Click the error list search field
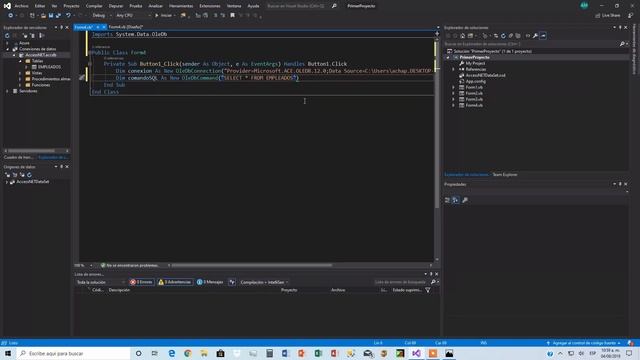Viewport: 640px width, 360px height. [x=402, y=282]
